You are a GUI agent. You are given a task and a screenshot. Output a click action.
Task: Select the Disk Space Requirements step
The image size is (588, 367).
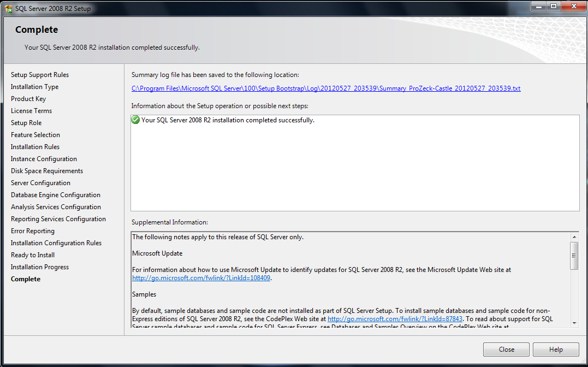(x=47, y=171)
